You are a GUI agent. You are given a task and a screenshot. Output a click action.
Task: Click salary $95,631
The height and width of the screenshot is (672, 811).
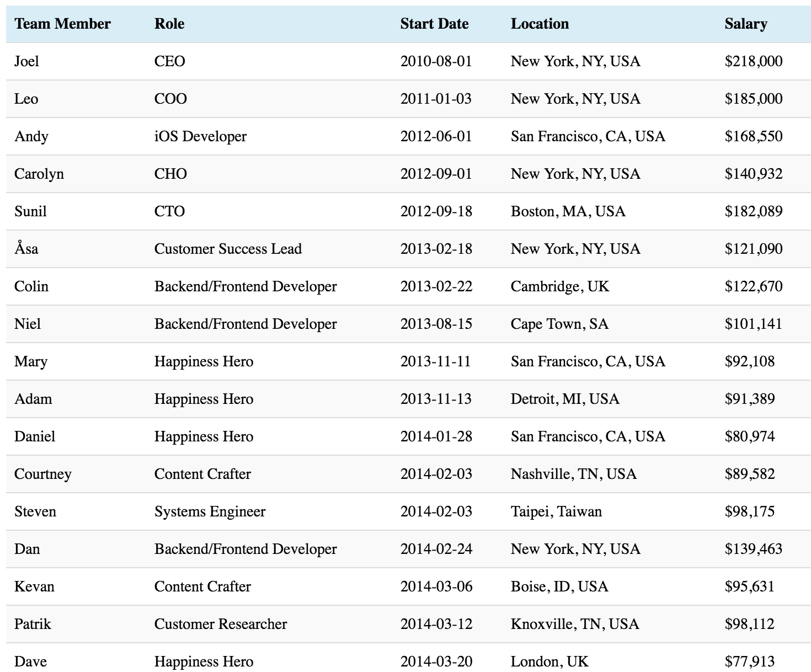(x=750, y=586)
